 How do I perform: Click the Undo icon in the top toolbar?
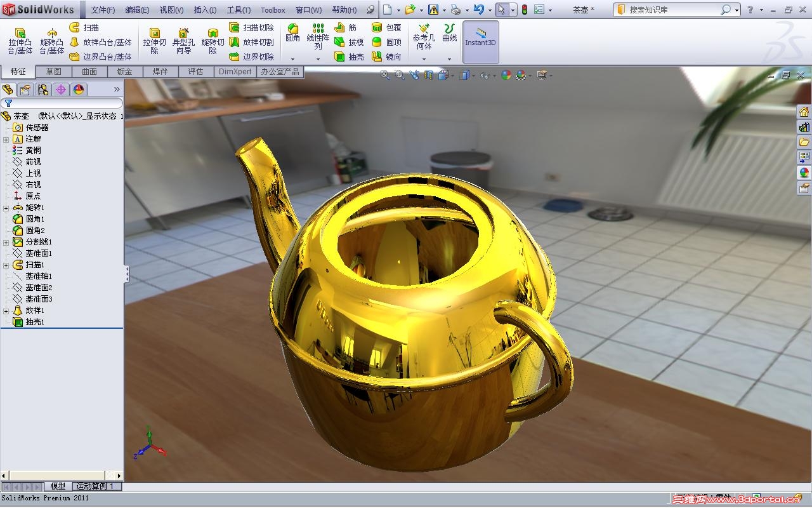478,10
